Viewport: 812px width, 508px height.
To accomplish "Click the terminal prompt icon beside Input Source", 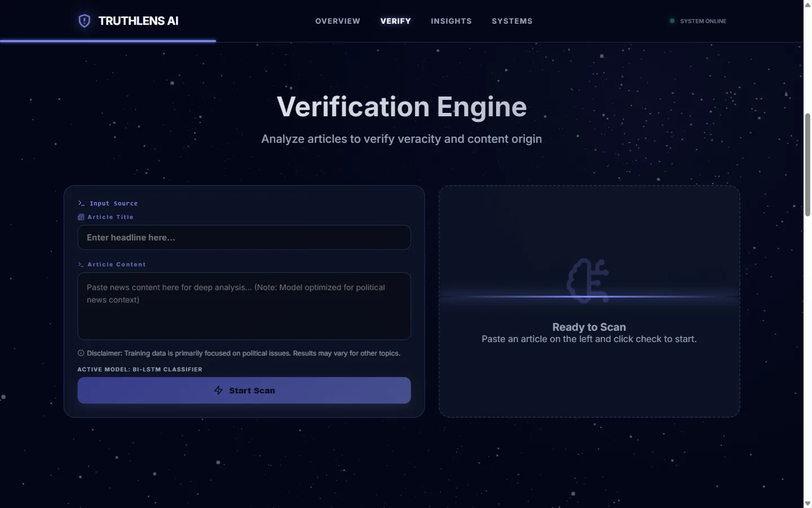I will 81,203.
